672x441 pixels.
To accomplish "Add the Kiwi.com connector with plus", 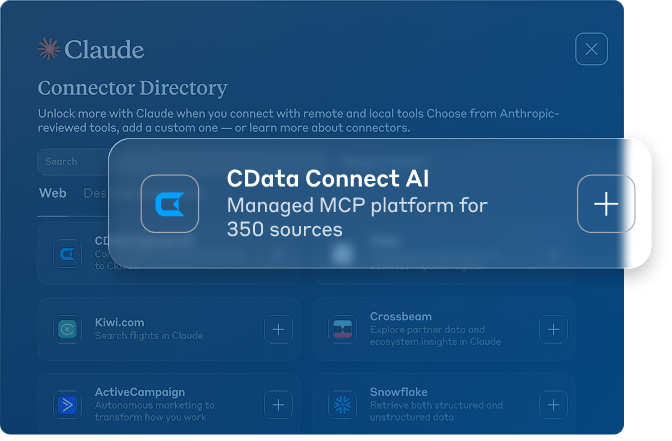I will point(278,329).
